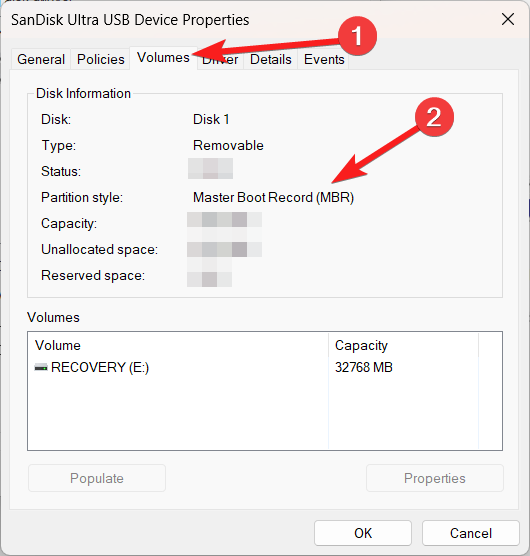
Task: Click the OK button
Action: (363, 533)
